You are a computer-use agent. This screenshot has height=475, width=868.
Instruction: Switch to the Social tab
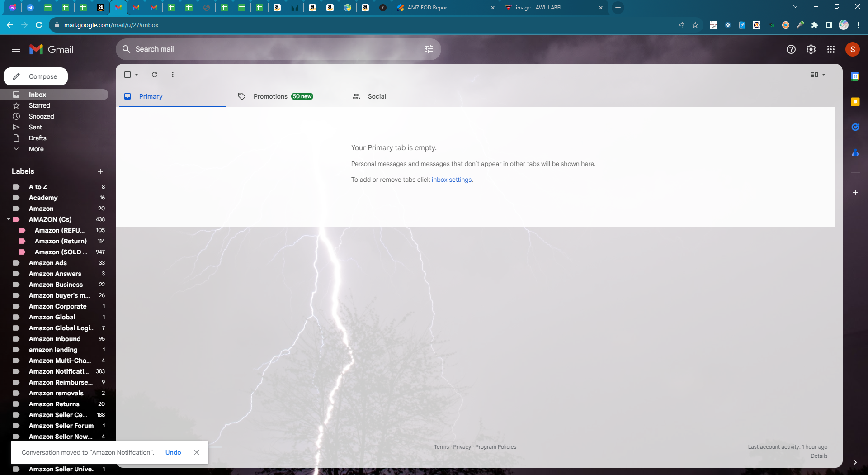pos(401,96)
